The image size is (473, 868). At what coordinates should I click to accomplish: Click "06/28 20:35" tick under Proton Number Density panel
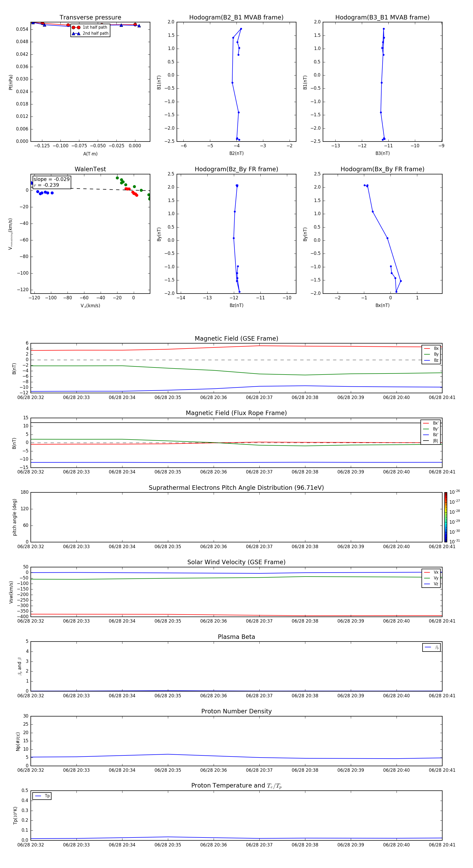pos(168,770)
